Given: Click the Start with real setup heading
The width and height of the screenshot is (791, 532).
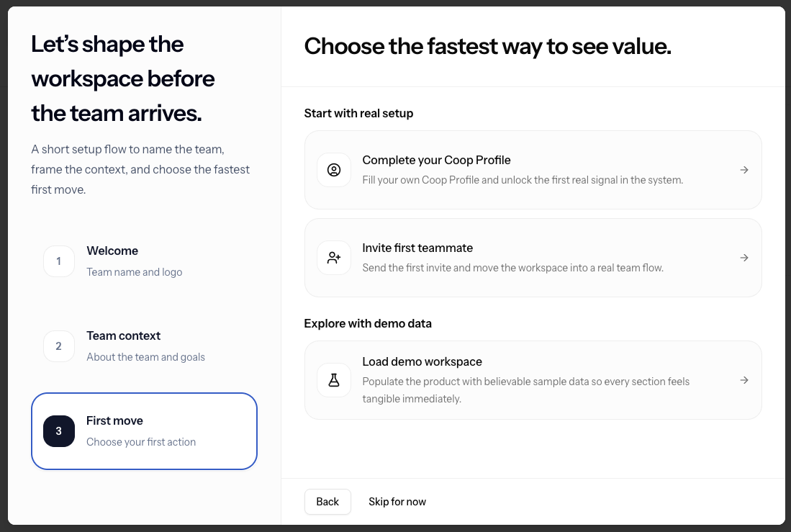Looking at the screenshot, I should (x=358, y=113).
